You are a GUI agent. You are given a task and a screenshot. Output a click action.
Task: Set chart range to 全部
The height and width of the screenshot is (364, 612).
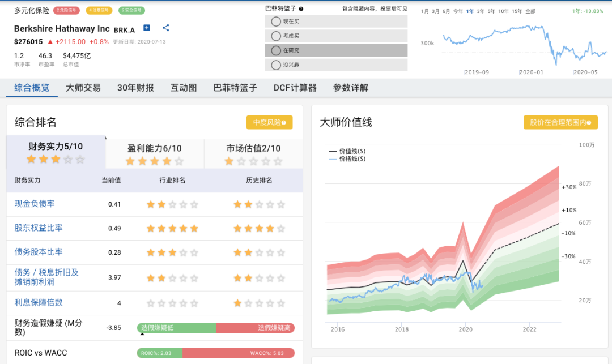coord(530,11)
